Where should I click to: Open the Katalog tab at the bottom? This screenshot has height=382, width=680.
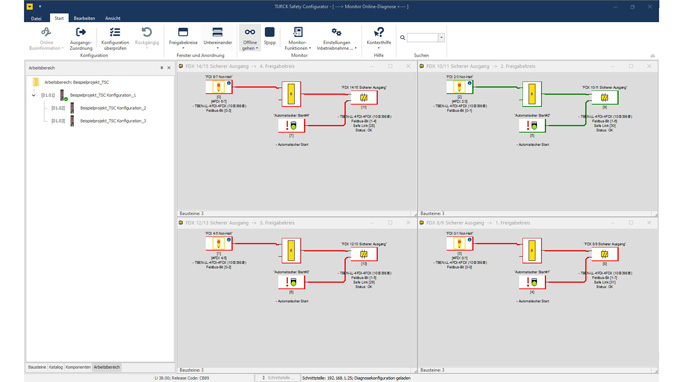(x=56, y=367)
